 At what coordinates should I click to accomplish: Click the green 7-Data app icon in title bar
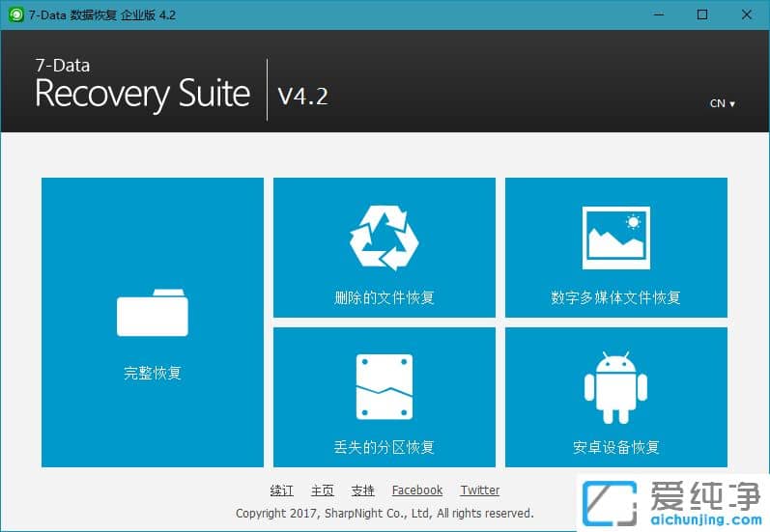point(15,14)
